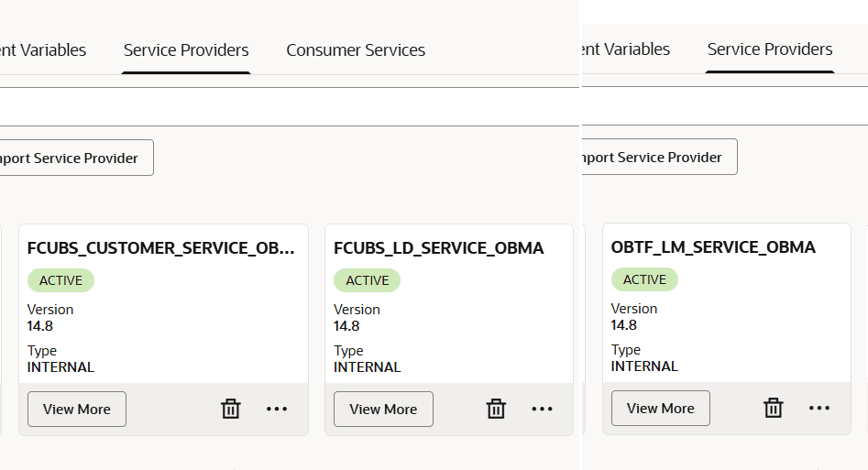Delete the OBTF_LM_SERVICE_OBMA provider

click(774, 408)
